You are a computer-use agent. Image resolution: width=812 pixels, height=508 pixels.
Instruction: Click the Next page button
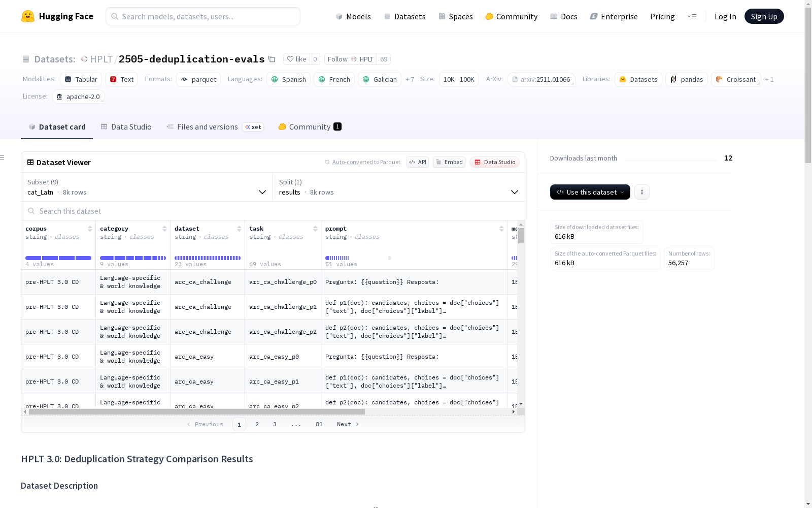pos(348,424)
